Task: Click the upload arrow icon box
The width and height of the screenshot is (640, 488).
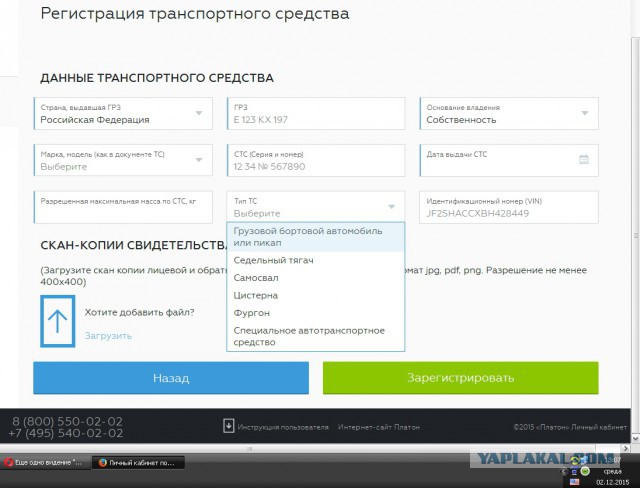Action: tap(58, 322)
